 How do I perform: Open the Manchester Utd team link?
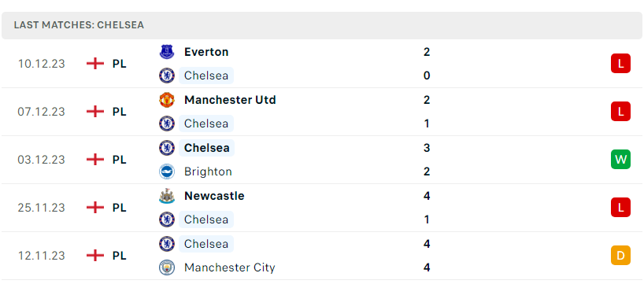[x=230, y=100]
